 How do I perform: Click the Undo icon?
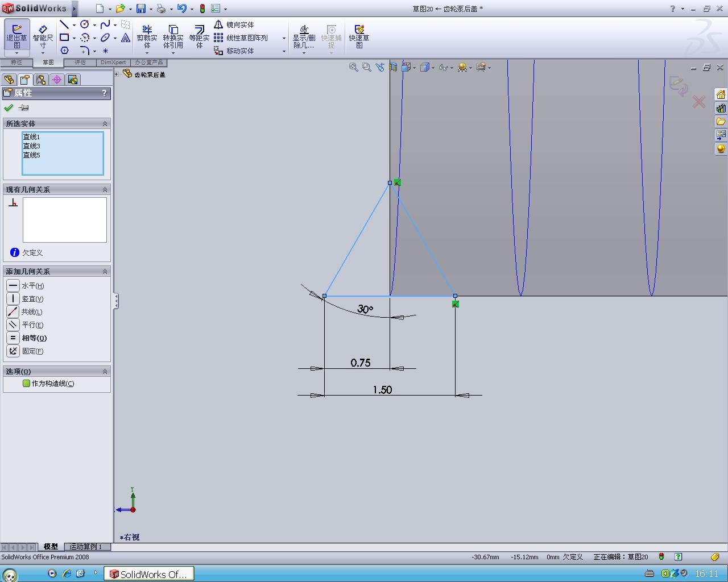click(x=181, y=9)
